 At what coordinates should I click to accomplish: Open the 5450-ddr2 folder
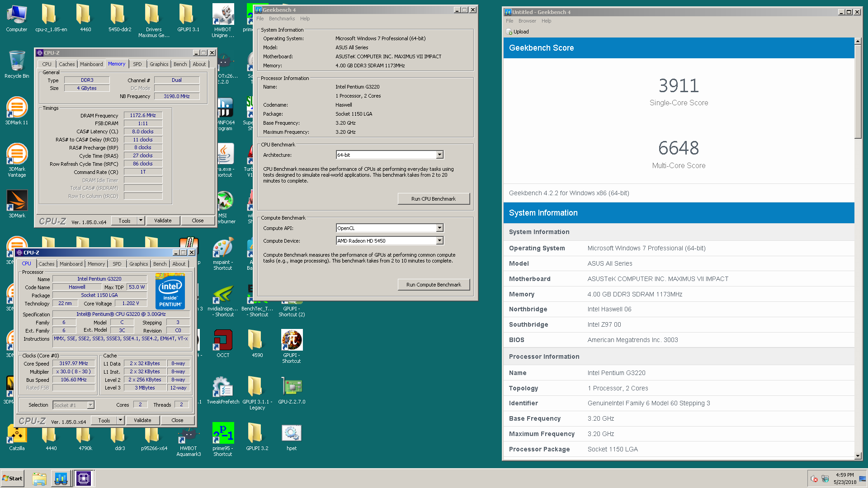tap(120, 18)
